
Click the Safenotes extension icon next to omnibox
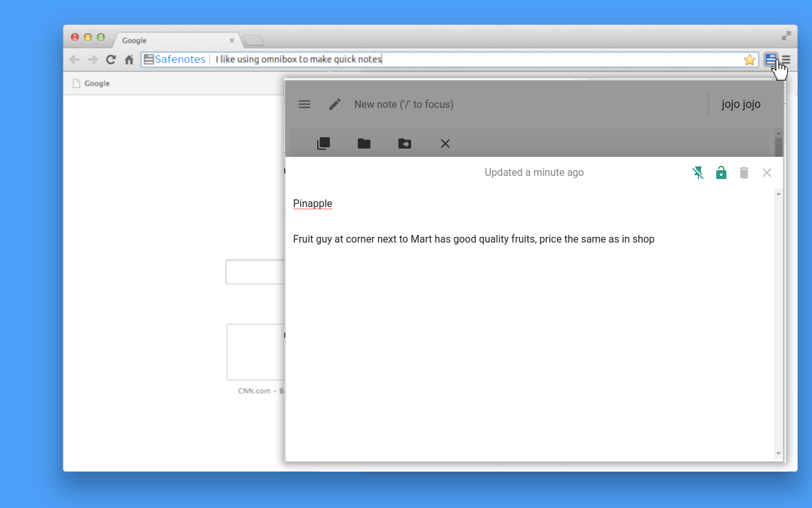click(x=770, y=60)
